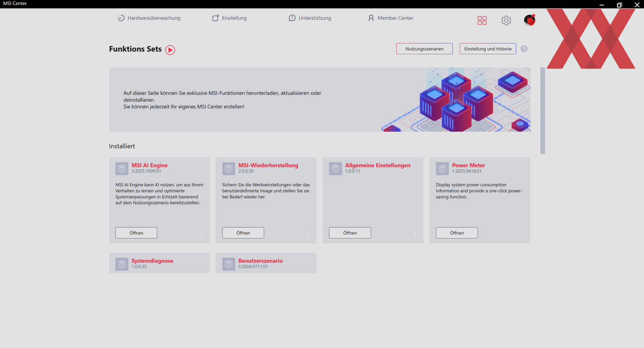The height and width of the screenshot is (348, 644).
Task: Click the Unterstützung speech bubble icon
Action: (x=292, y=18)
